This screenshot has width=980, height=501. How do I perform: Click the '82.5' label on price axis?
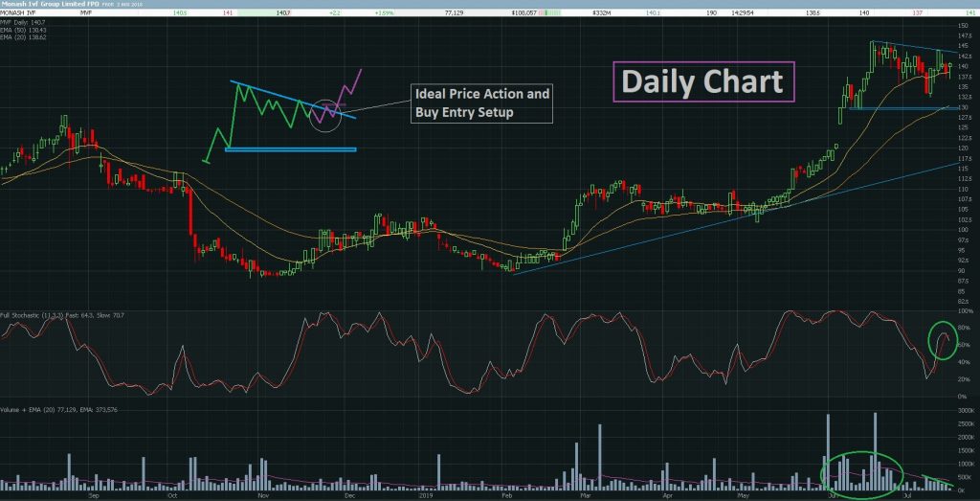(964, 302)
